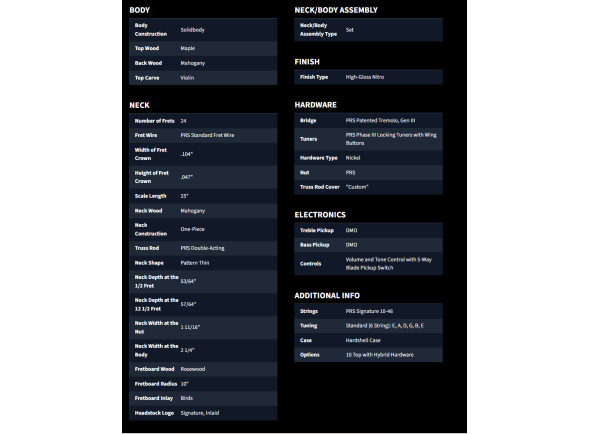
Task: Click 'PRS Phase III Locking Tuners' value
Action: coord(391,139)
